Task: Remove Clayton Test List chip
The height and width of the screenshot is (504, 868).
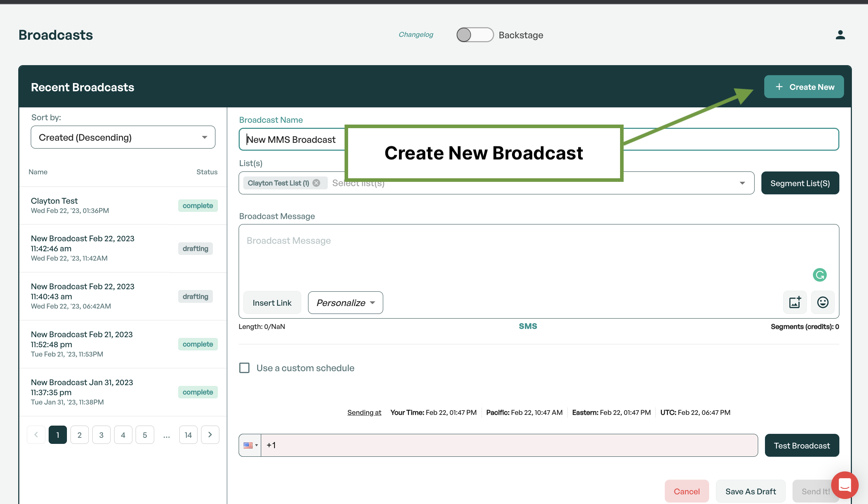Action: pyautogui.click(x=316, y=183)
